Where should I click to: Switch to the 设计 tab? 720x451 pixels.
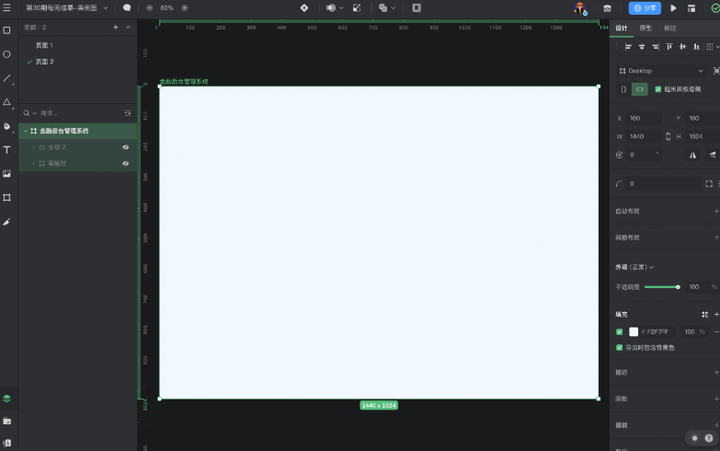point(622,28)
